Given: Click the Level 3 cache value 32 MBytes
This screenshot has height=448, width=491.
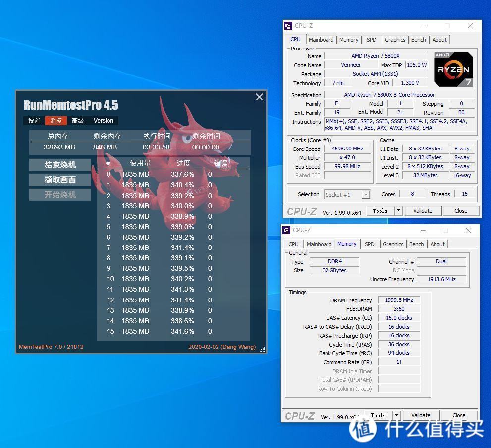Looking at the screenshot, I should point(425,175).
